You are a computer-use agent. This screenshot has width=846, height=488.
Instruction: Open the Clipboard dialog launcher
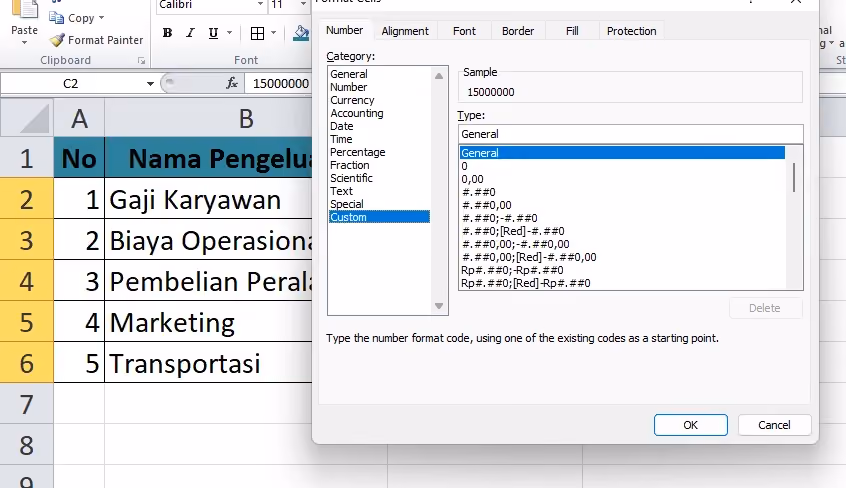(x=141, y=60)
